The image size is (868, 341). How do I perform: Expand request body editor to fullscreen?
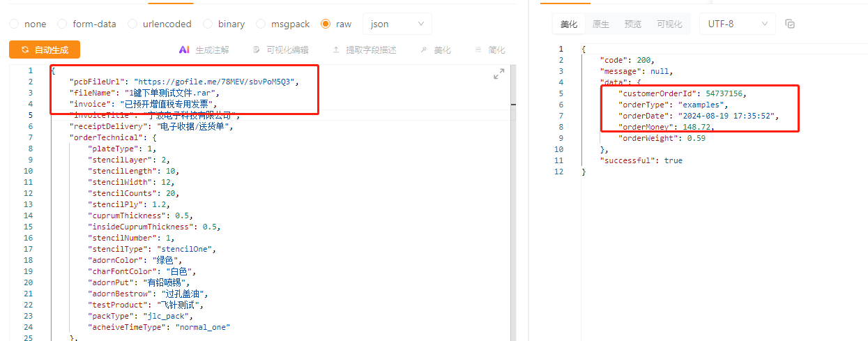point(498,74)
